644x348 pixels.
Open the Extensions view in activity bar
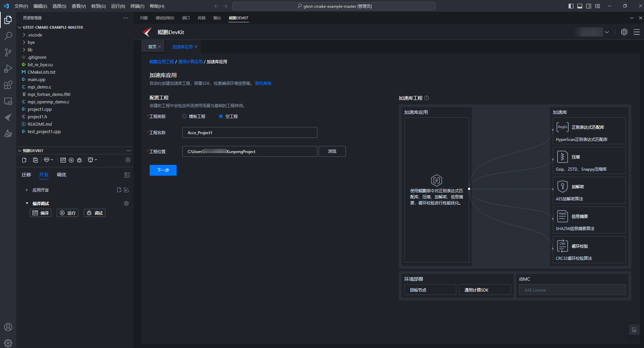click(8, 85)
